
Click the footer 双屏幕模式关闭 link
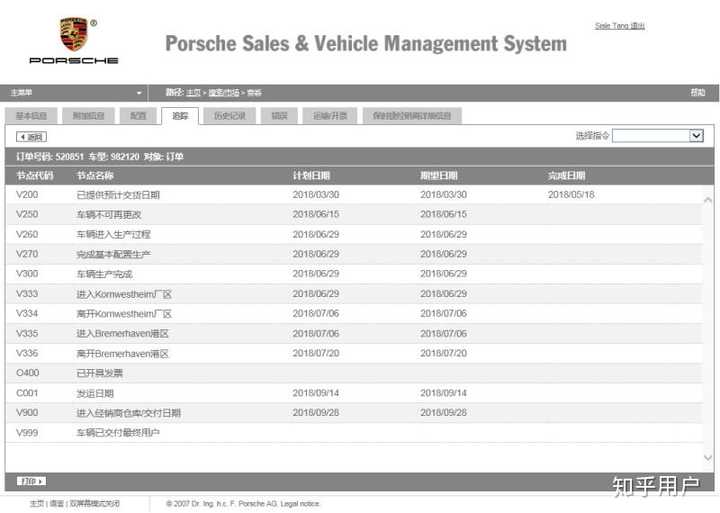pos(95,504)
